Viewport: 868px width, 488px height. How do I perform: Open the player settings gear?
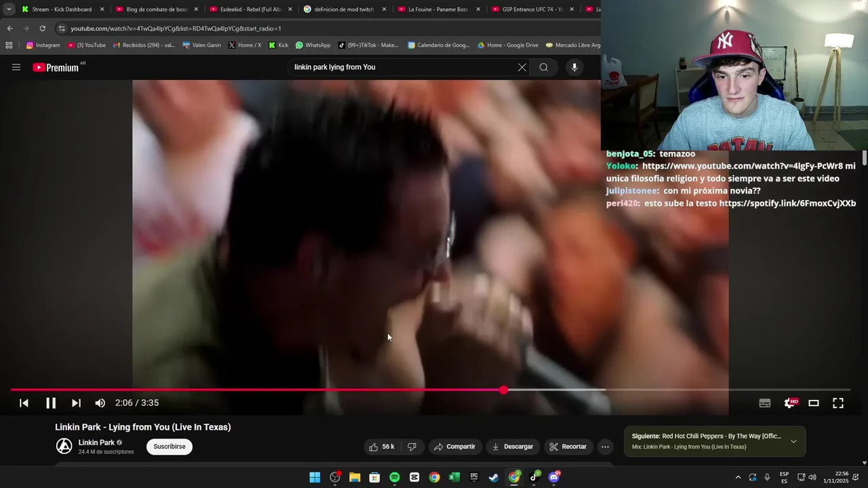click(789, 403)
